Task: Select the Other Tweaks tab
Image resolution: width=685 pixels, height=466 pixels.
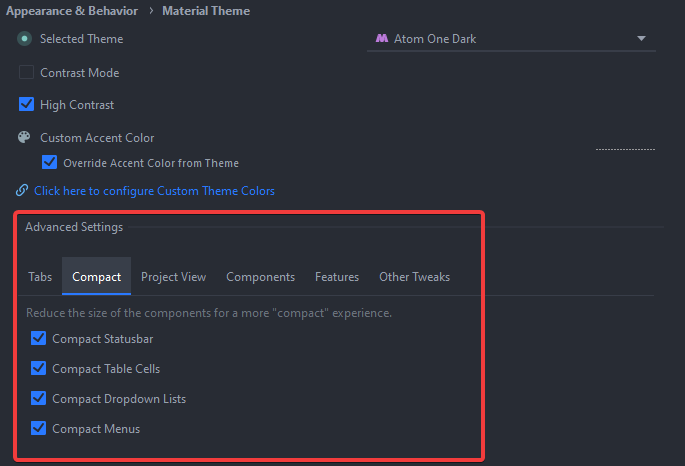Action: (x=414, y=277)
